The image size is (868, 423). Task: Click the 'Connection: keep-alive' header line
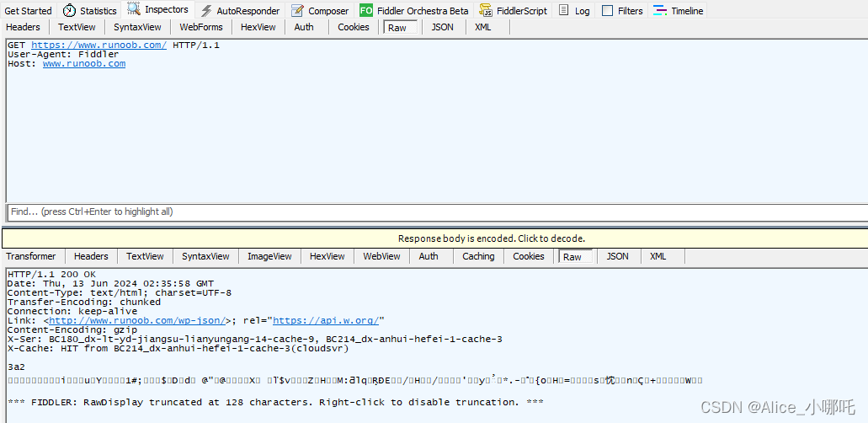click(72, 312)
